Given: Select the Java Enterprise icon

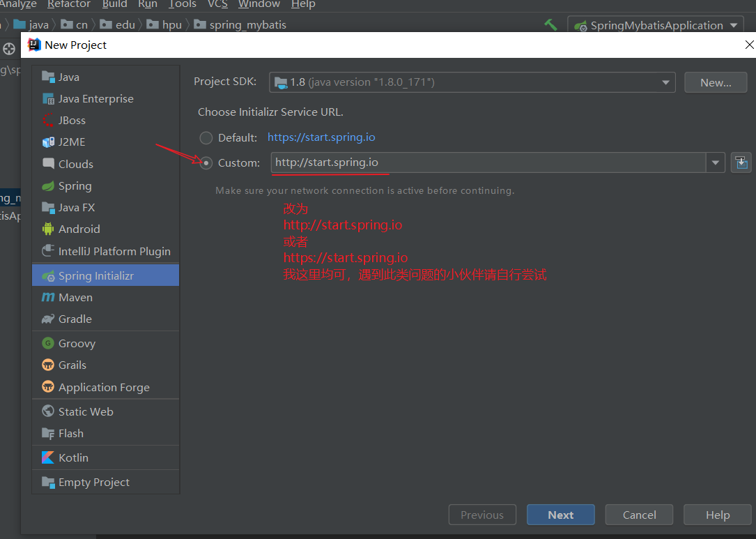Looking at the screenshot, I should pos(48,98).
